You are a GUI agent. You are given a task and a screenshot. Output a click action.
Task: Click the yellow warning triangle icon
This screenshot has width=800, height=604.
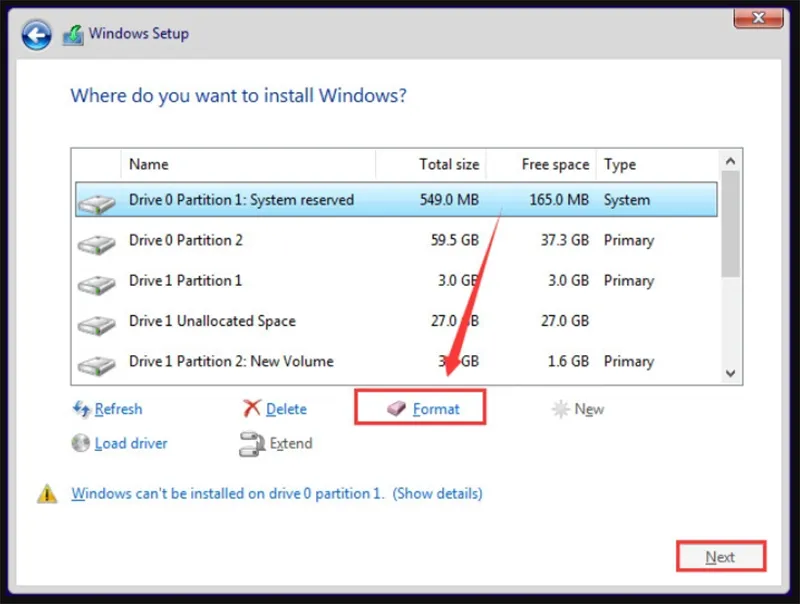tap(47, 493)
